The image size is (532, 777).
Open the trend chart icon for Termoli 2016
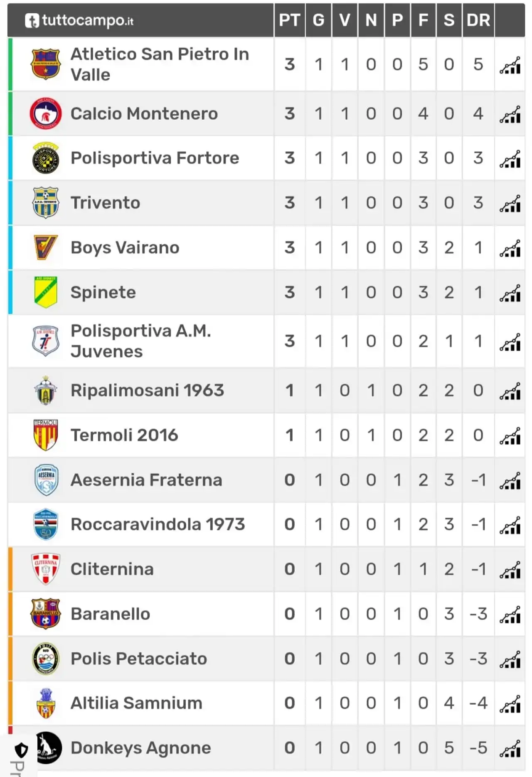point(510,436)
